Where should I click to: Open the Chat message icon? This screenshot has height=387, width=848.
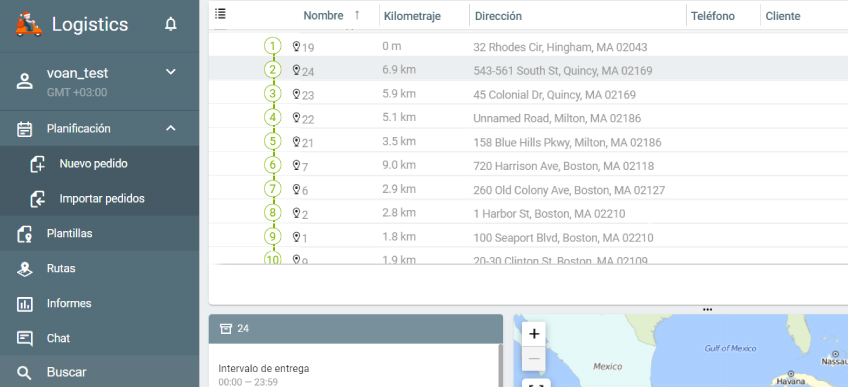(24, 338)
